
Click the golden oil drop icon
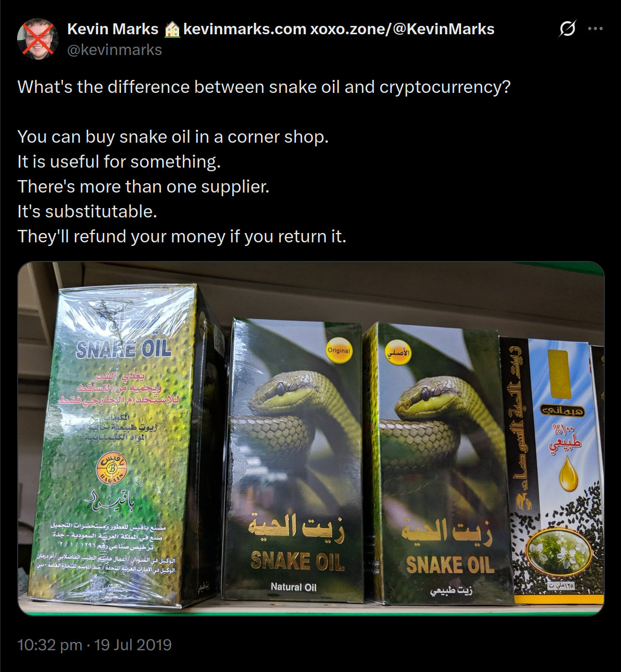tap(569, 473)
